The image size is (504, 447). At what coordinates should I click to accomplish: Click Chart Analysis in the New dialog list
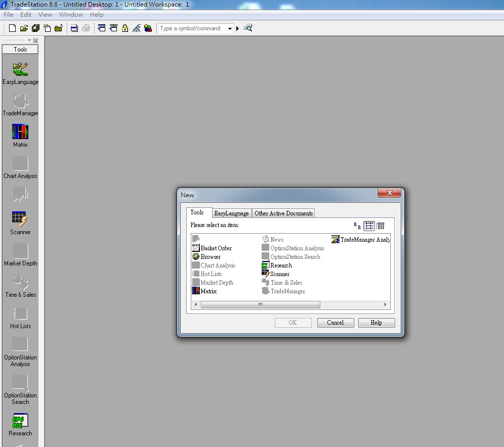tap(214, 265)
